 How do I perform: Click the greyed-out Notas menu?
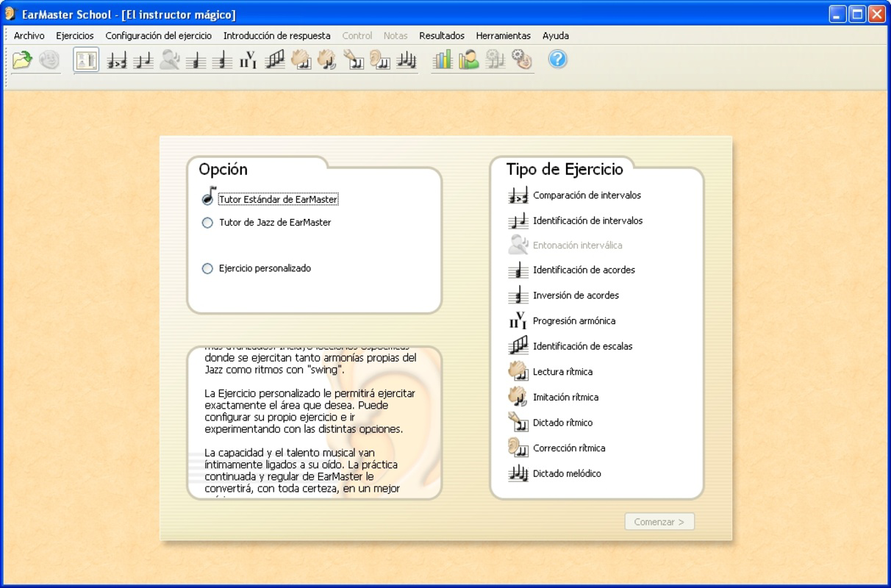point(396,35)
